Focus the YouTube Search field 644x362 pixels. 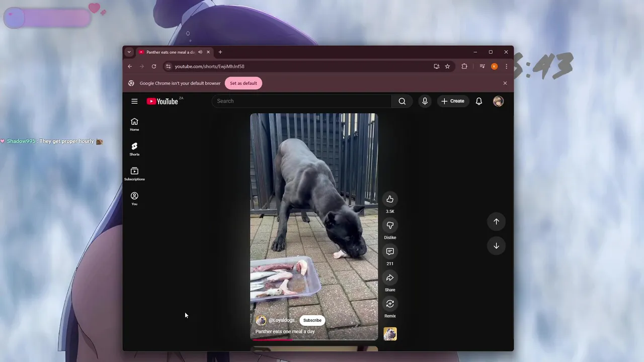pyautogui.click(x=301, y=101)
